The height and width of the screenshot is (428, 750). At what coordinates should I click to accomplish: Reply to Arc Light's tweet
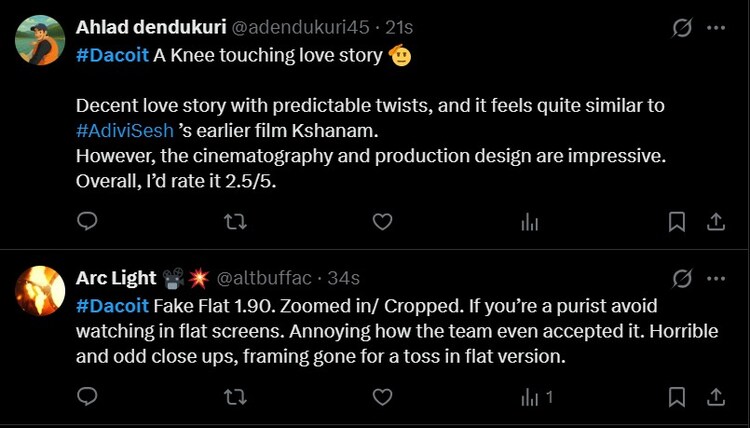pos(87,397)
